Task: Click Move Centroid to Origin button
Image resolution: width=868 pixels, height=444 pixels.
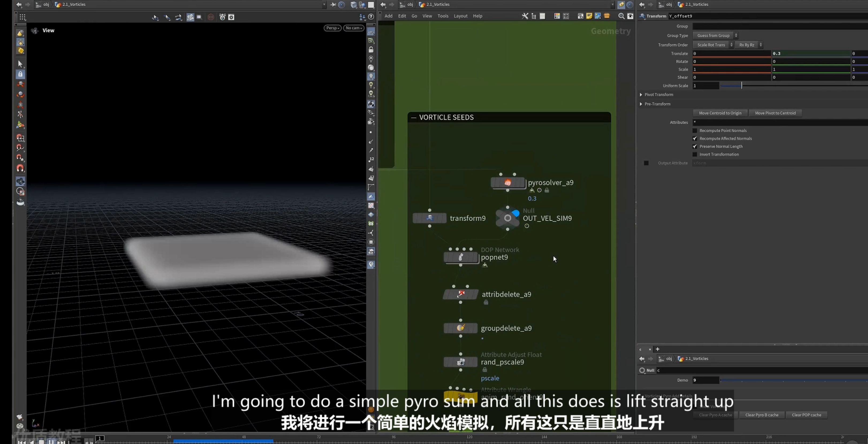Action: [x=720, y=113]
